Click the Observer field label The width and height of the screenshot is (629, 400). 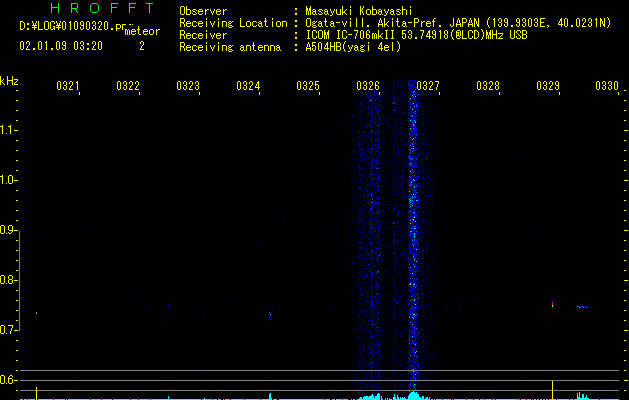[203, 11]
